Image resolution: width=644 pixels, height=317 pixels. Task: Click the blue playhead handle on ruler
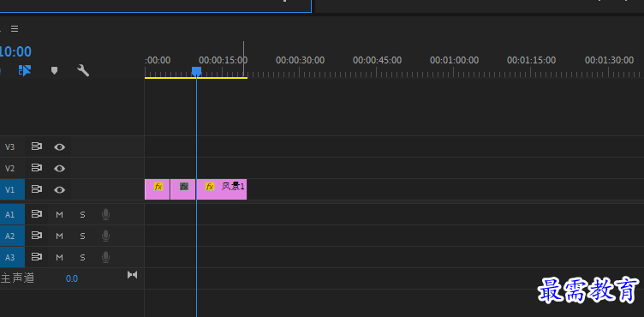[x=197, y=72]
